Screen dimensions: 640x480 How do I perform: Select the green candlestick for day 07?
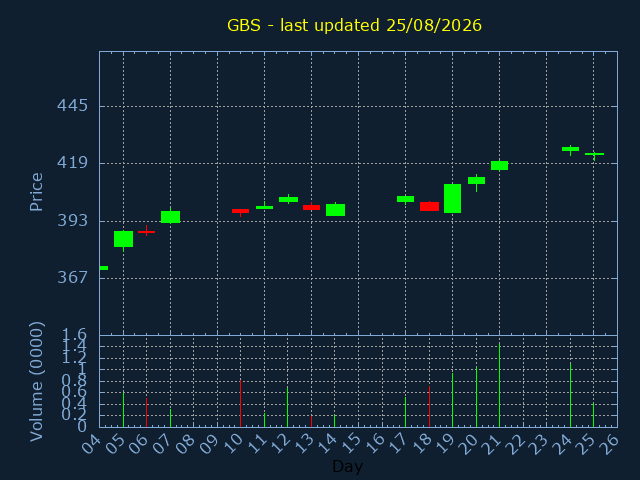coord(171,217)
